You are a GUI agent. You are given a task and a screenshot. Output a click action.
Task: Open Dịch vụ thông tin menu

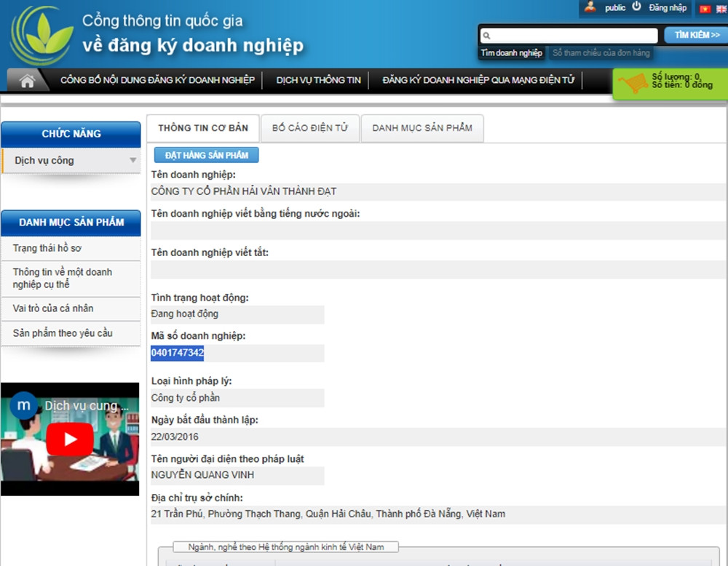(318, 80)
